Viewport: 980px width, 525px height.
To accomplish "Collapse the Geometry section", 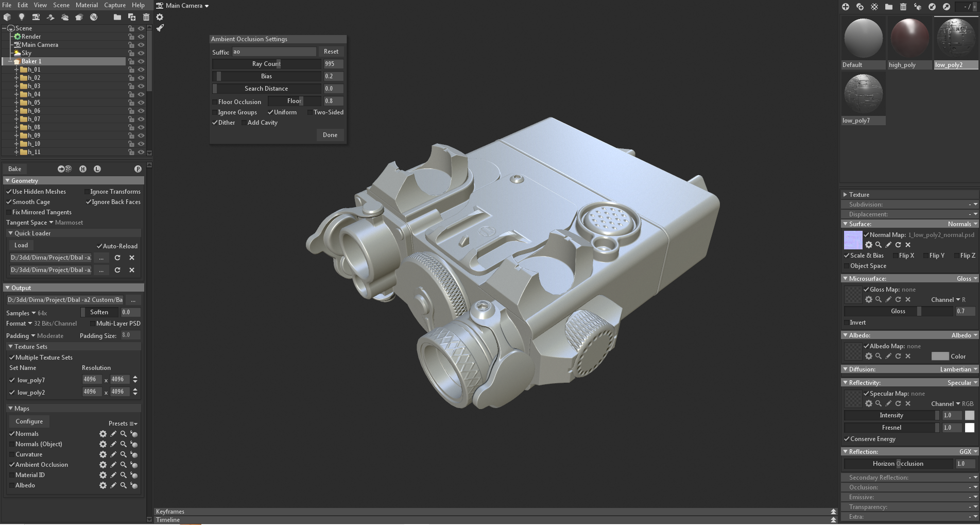I will pos(7,181).
